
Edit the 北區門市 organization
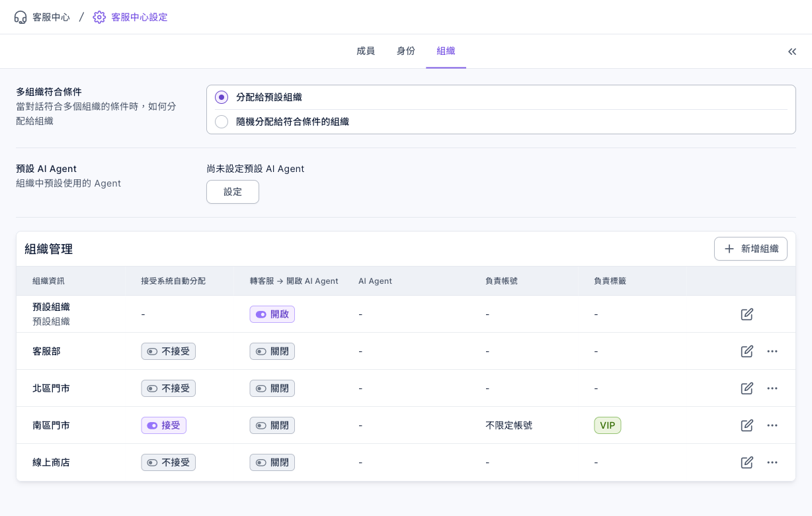pos(747,388)
